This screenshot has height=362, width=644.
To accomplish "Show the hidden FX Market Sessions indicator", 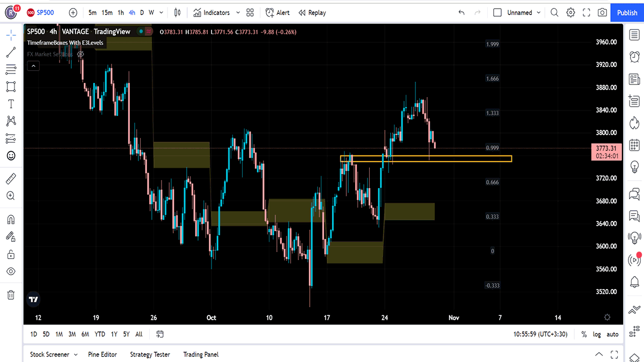I will (80, 54).
